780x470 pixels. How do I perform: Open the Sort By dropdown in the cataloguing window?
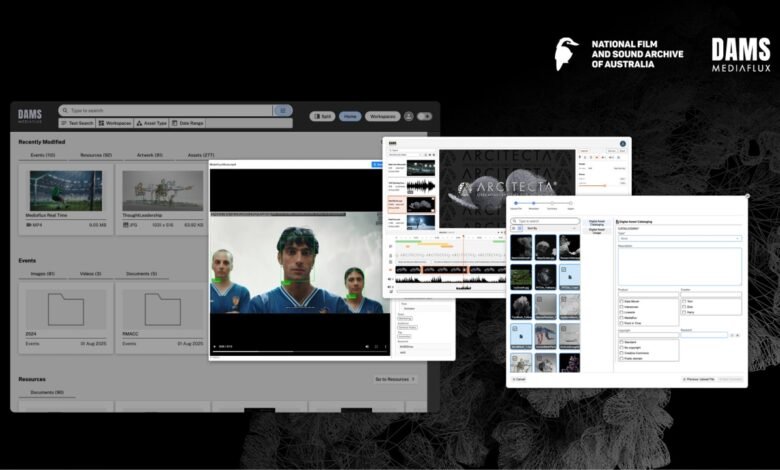550,228
